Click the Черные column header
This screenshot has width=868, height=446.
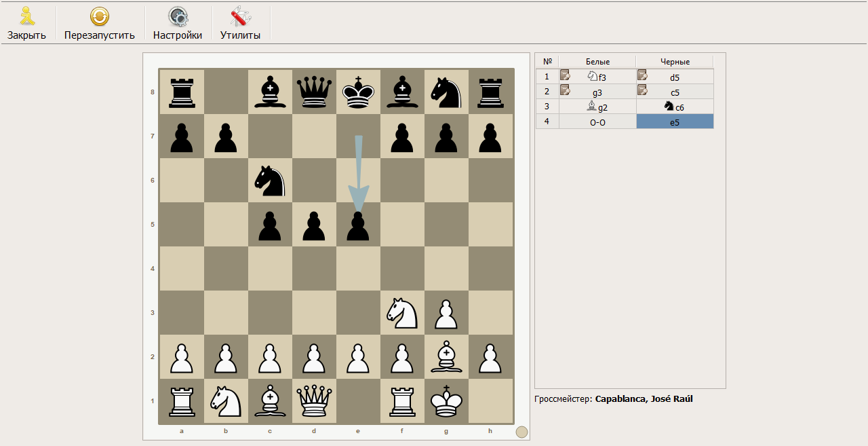pos(674,62)
